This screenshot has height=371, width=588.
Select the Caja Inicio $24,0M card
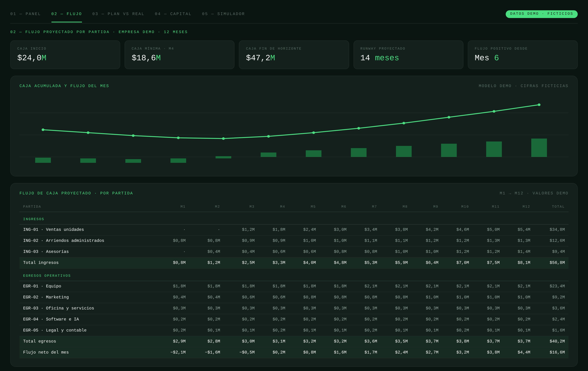point(65,55)
